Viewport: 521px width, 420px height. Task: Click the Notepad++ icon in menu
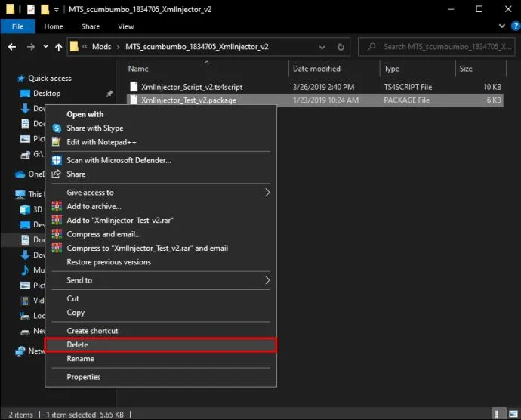(56, 142)
